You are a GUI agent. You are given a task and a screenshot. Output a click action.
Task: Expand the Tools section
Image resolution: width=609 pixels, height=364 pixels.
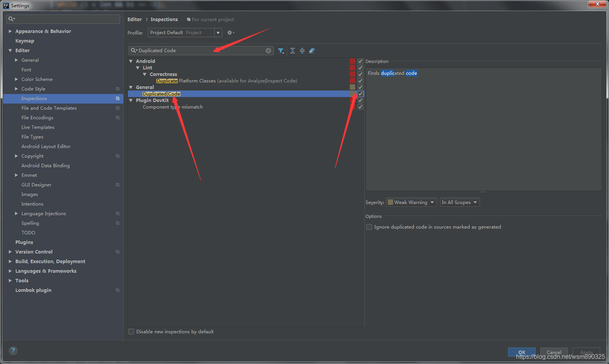[x=10, y=281]
